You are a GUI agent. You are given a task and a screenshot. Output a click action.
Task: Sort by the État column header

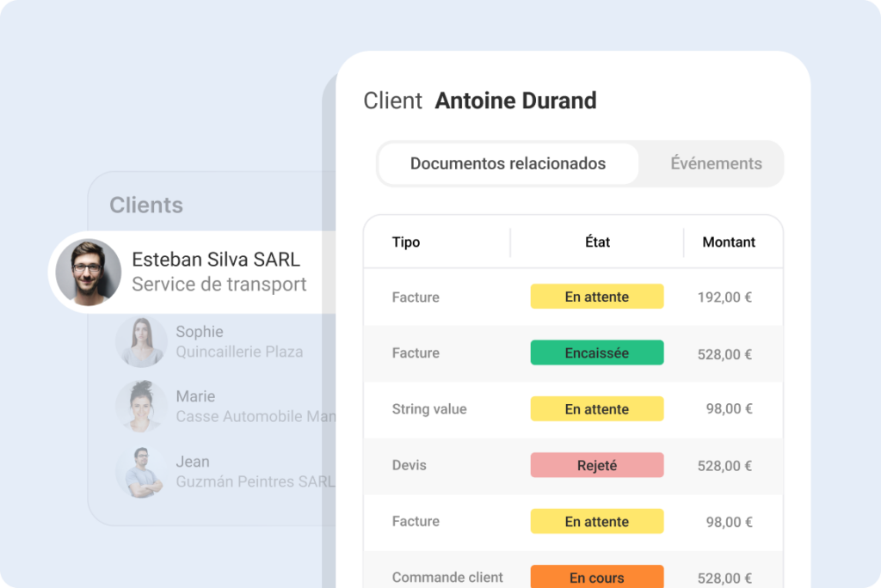point(597,242)
